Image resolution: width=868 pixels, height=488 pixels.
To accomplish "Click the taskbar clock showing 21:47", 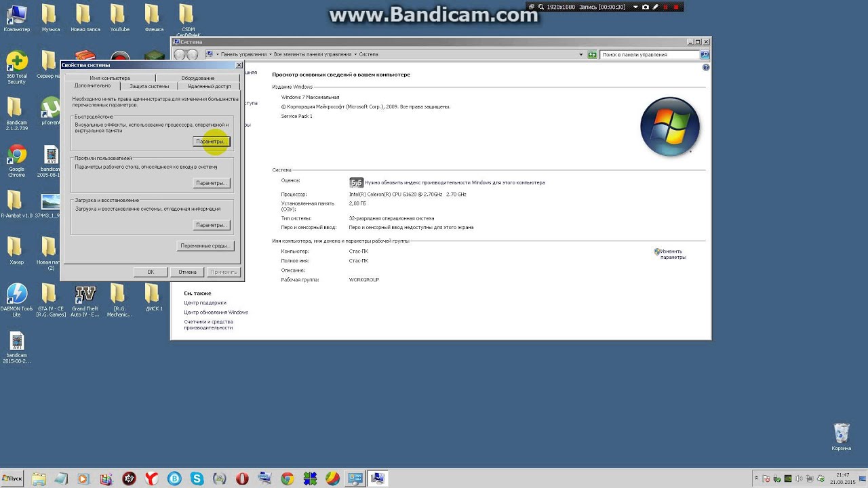I will tap(842, 479).
